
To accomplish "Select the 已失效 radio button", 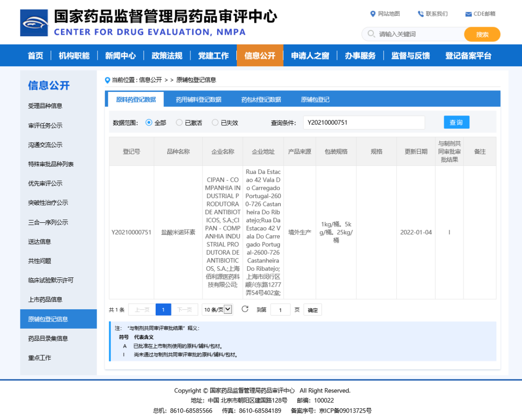I will click(216, 123).
